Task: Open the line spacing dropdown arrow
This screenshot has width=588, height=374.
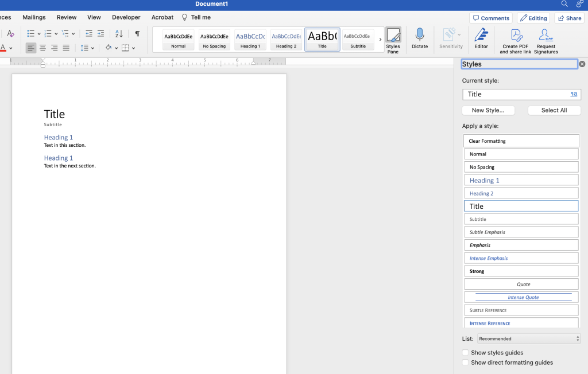Action: coord(92,48)
